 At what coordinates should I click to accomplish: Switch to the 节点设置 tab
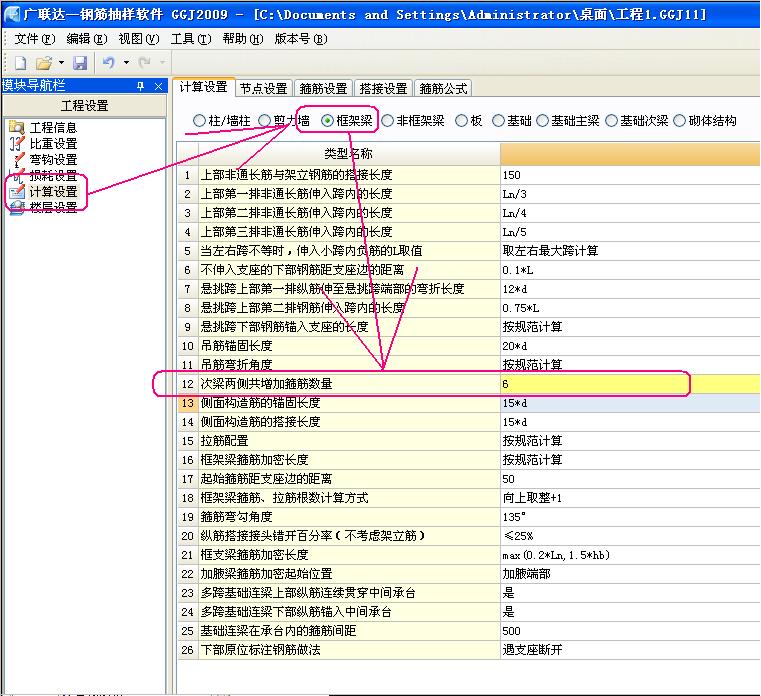coord(264,88)
